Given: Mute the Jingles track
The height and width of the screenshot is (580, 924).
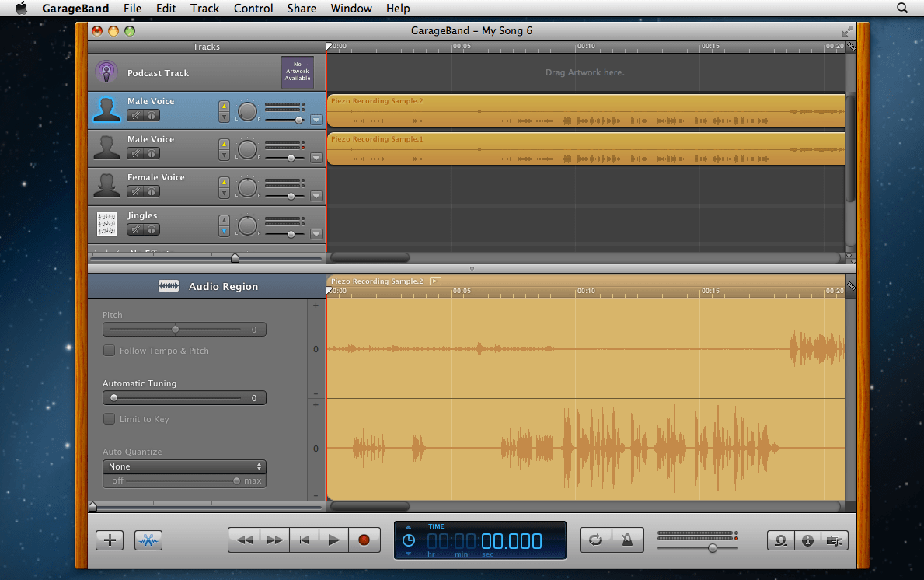Looking at the screenshot, I should tap(135, 230).
